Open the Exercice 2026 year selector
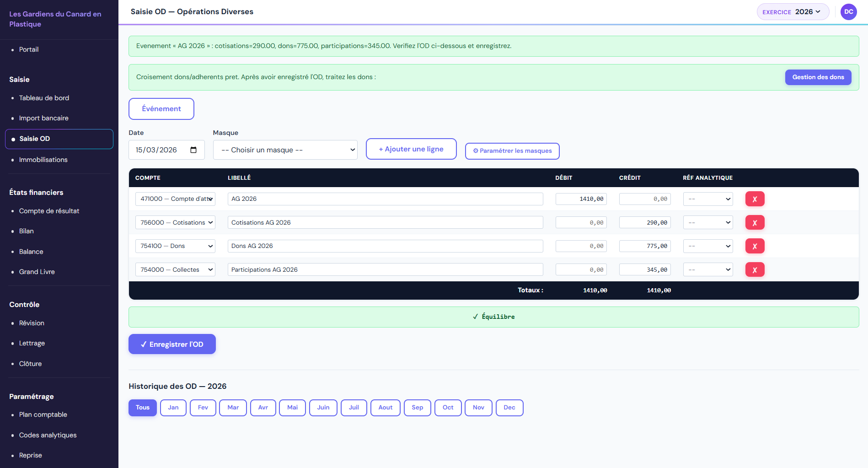Viewport: 868px width, 468px height. point(793,12)
